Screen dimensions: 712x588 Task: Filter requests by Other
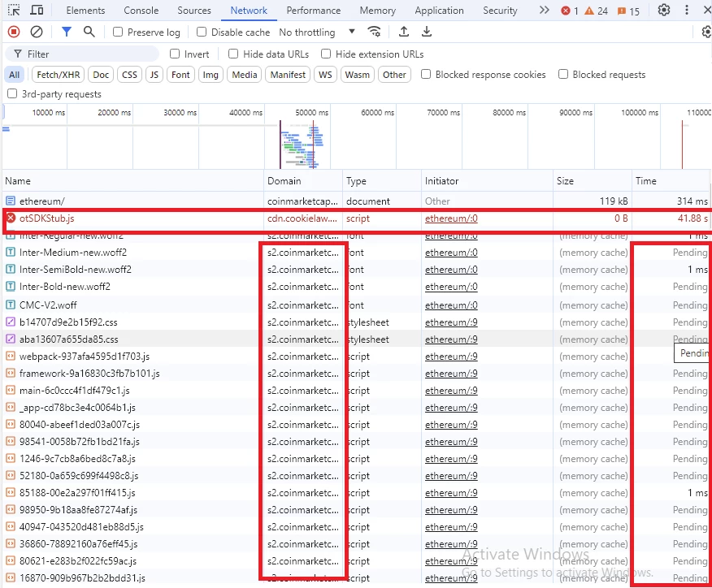[394, 75]
